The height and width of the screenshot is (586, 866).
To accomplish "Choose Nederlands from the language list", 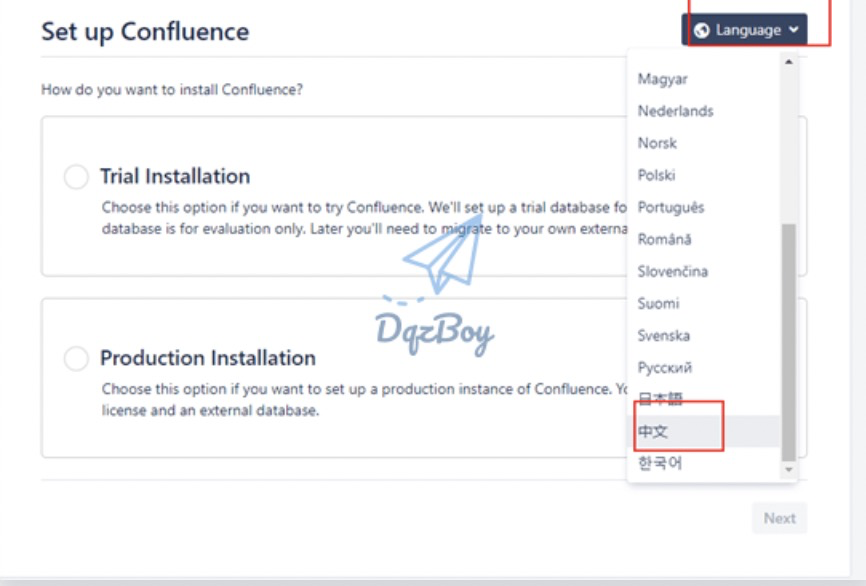I will tap(704, 111).
